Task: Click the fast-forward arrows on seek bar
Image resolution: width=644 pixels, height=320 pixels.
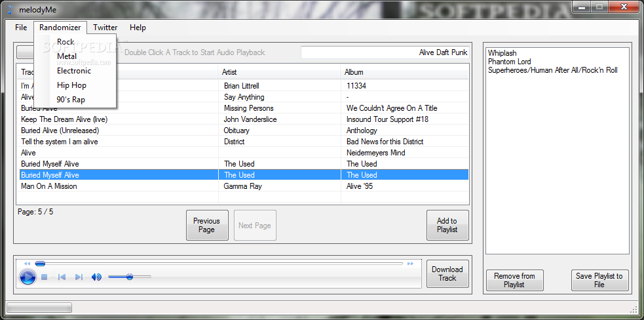Action: point(410,264)
